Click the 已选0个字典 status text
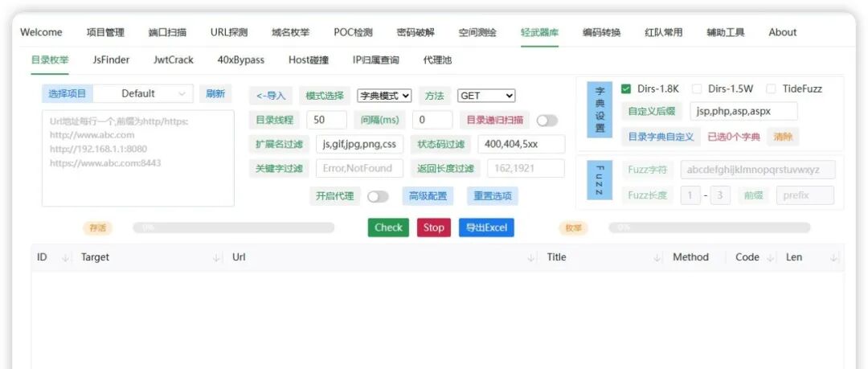 734,137
